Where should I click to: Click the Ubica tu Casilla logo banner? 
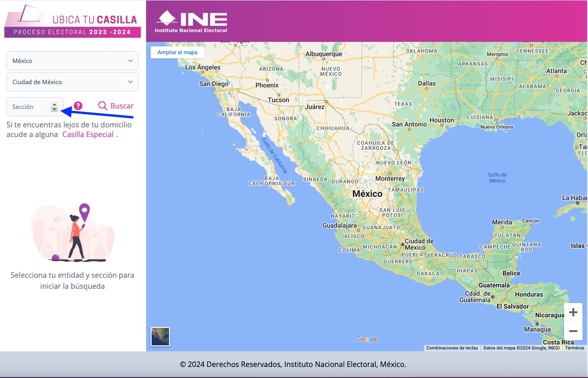(73, 22)
